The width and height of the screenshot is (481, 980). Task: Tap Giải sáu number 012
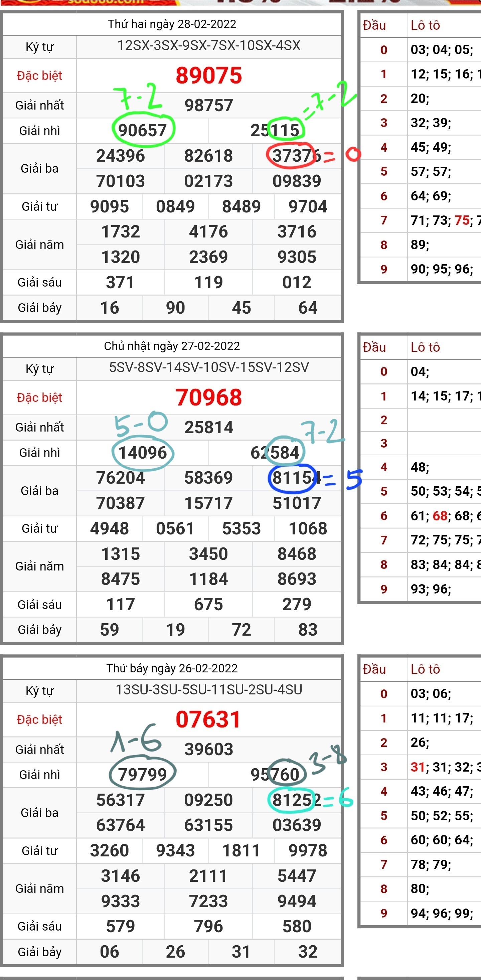(297, 282)
